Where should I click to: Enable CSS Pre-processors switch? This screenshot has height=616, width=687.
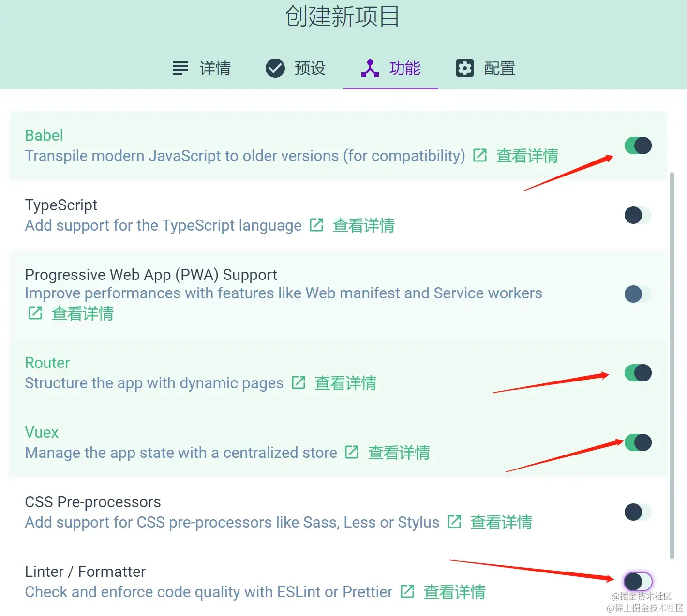638,512
